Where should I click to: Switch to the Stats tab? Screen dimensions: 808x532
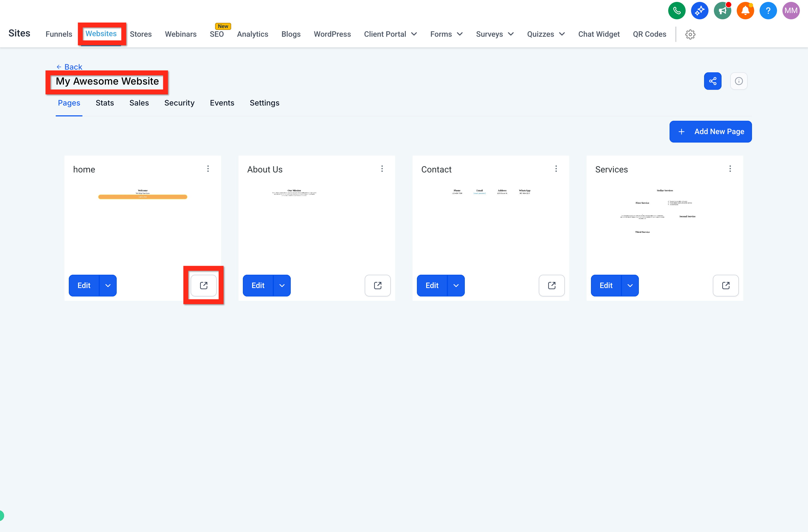point(104,103)
